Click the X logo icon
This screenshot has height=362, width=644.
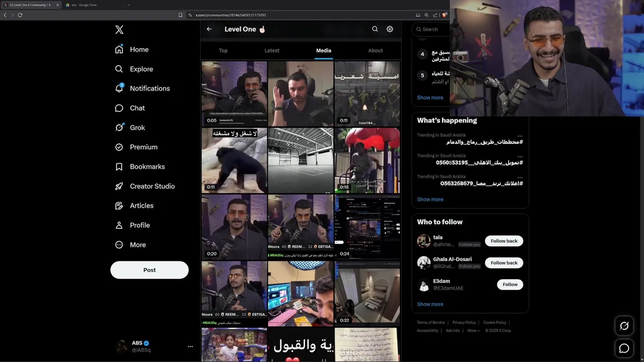coord(119,30)
